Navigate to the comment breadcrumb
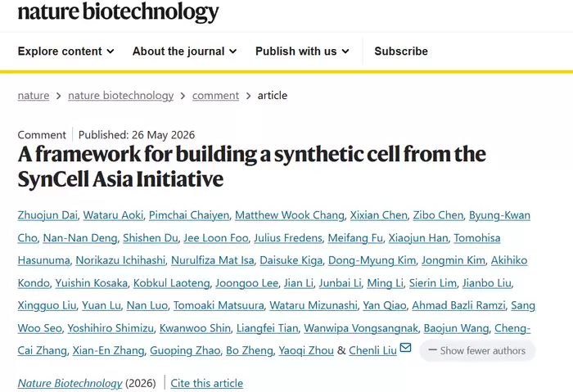The width and height of the screenshot is (573, 392). (215, 96)
